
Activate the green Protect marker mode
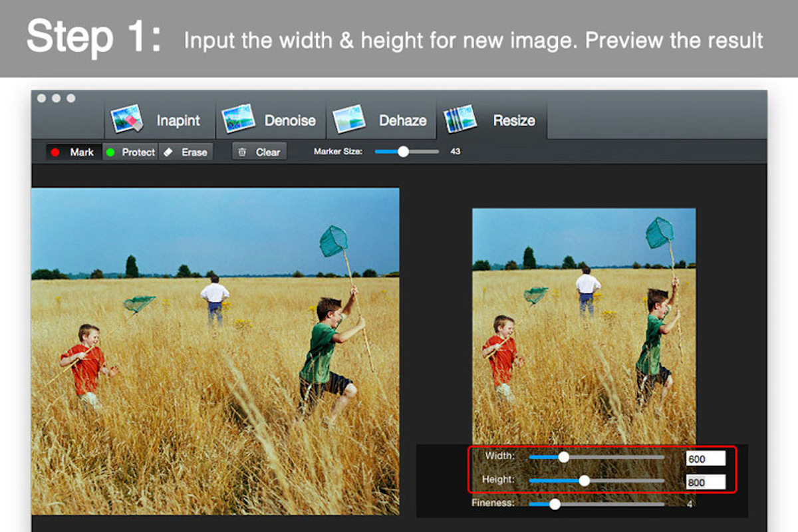[130, 152]
